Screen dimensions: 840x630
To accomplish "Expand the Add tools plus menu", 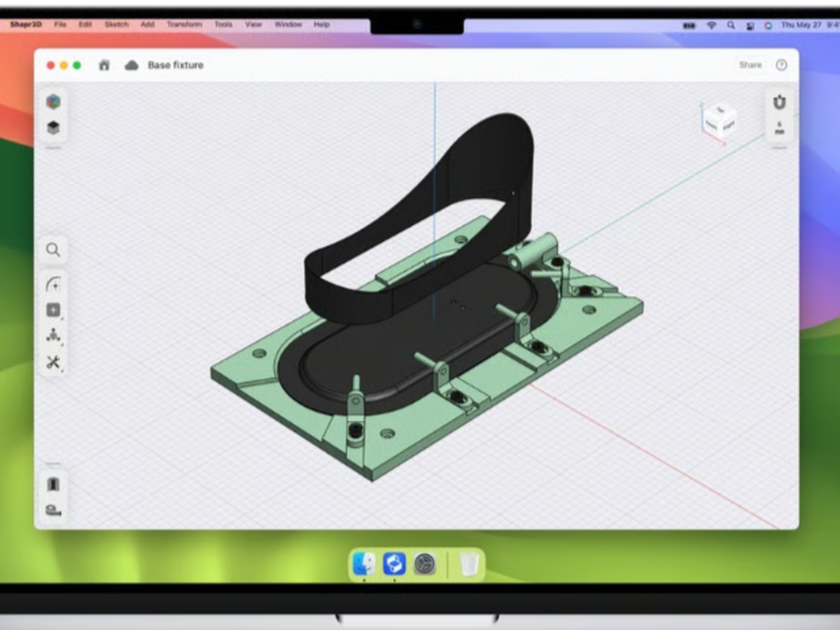I will coord(53,310).
